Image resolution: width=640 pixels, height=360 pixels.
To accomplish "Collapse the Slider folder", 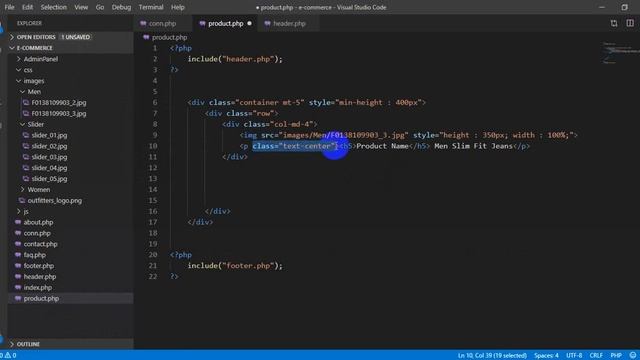I will coord(36,124).
